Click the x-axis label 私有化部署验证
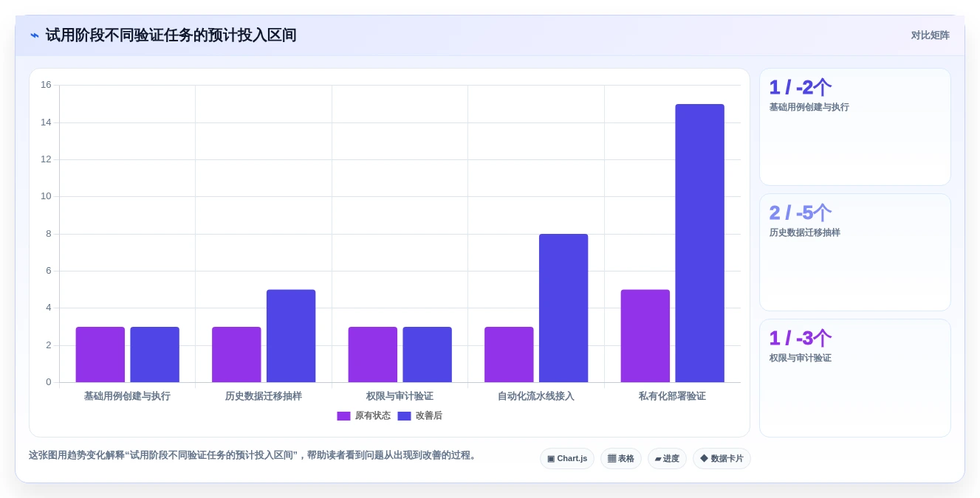980x498 pixels. (672, 396)
